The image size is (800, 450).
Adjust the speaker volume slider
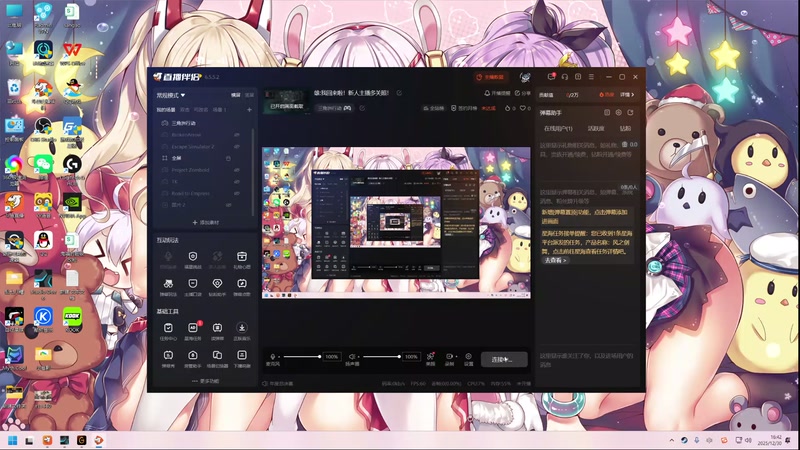point(382,357)
